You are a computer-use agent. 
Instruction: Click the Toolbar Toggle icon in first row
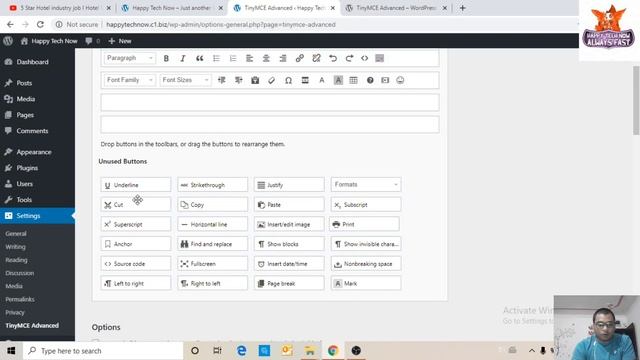380,58
